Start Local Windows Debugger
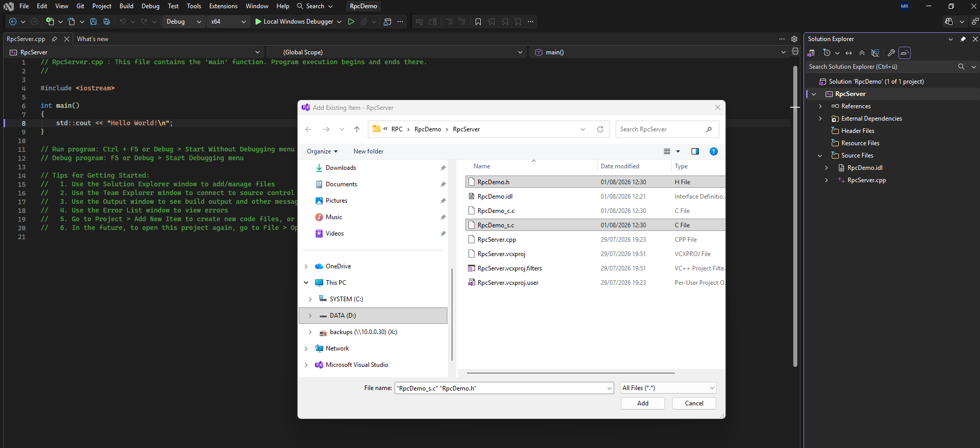Viewport: 980px width, 448px height. click(295, 22)
